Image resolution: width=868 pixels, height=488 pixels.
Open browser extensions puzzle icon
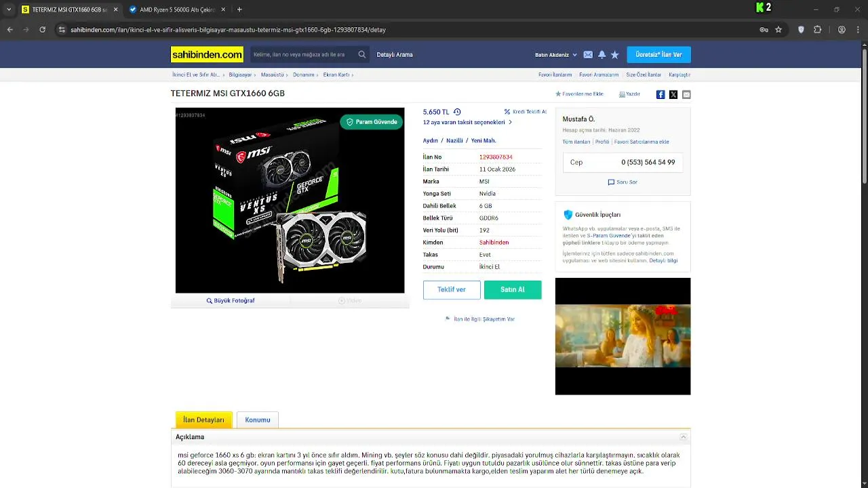pyautogui.click(x=817, y=30)
